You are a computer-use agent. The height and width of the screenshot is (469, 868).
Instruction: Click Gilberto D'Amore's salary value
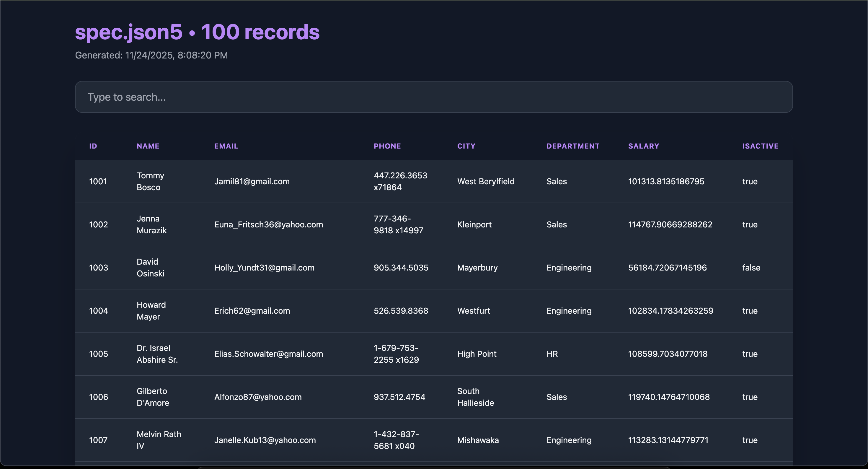click(x=669, y=397)
